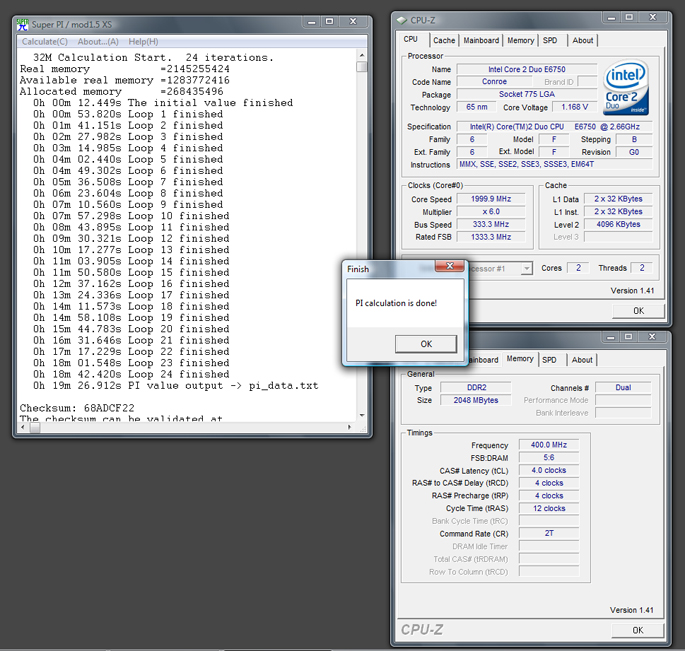The width and height of the screenshot is (685, 651).
Task: Click the Cycle Time value '12 clocks'
Action: (549, 508)
